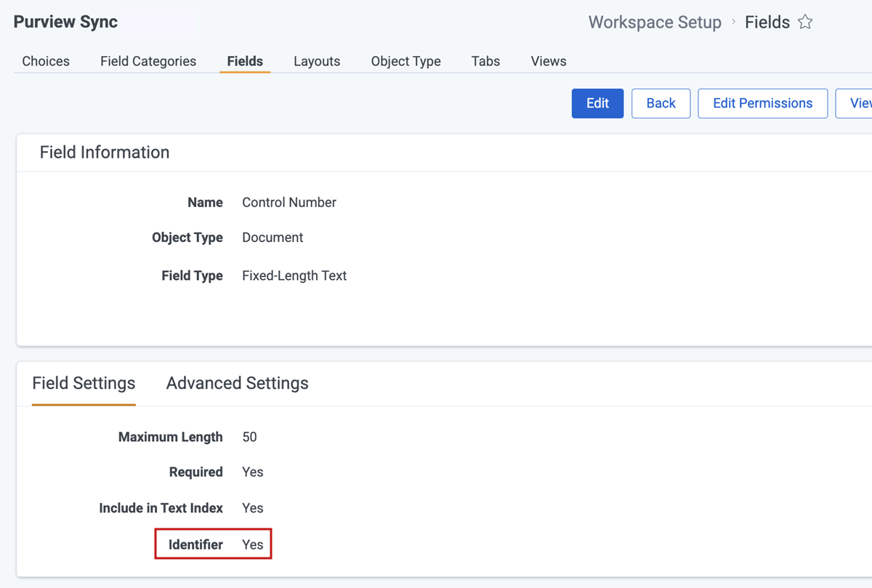The width and height of the screenshot is (872, 588).
Task: Click the Yes value beside Required
Action: tap(252, 472)
